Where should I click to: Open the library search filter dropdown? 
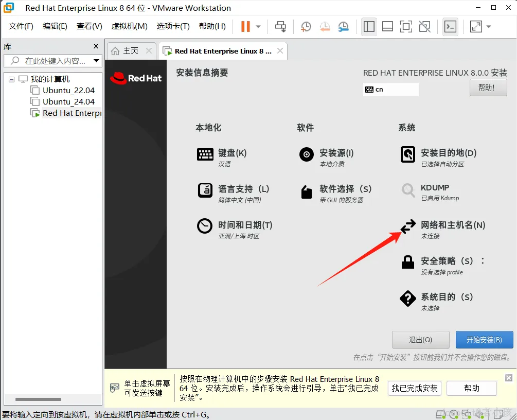click(x=96, y=60)
